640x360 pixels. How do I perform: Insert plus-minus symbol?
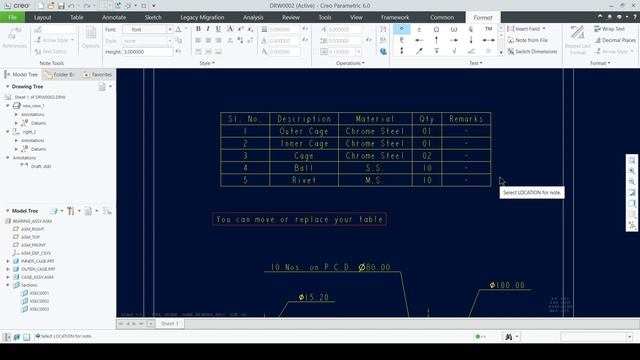(419, 29)
